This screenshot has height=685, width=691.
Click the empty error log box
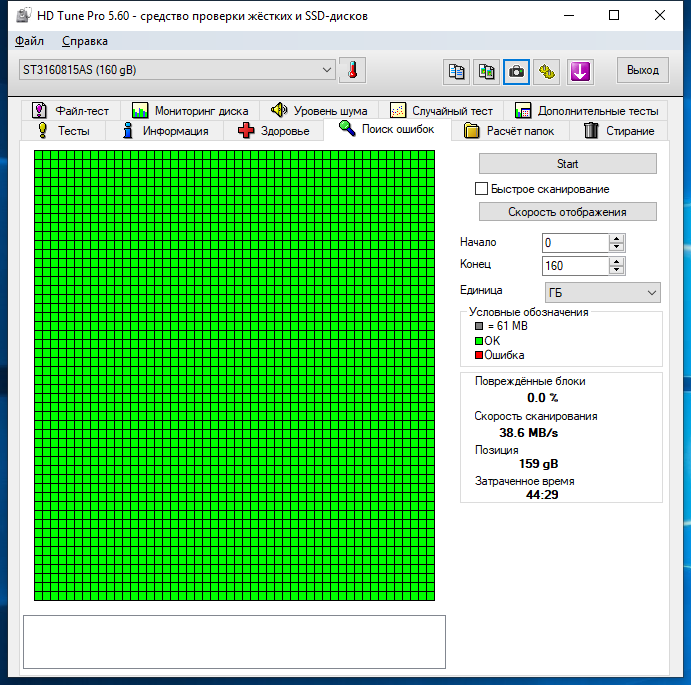[x=234, y=642]
